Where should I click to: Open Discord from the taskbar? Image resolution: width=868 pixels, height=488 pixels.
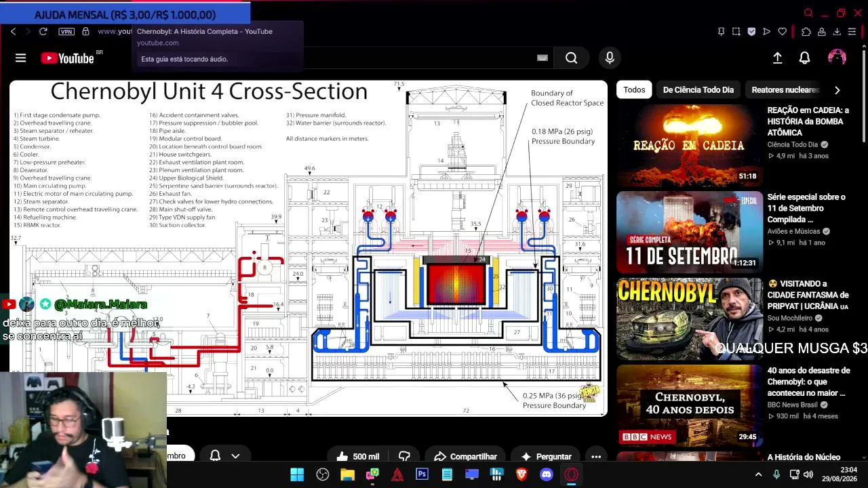pyautogui.click(x=547, y=474)
